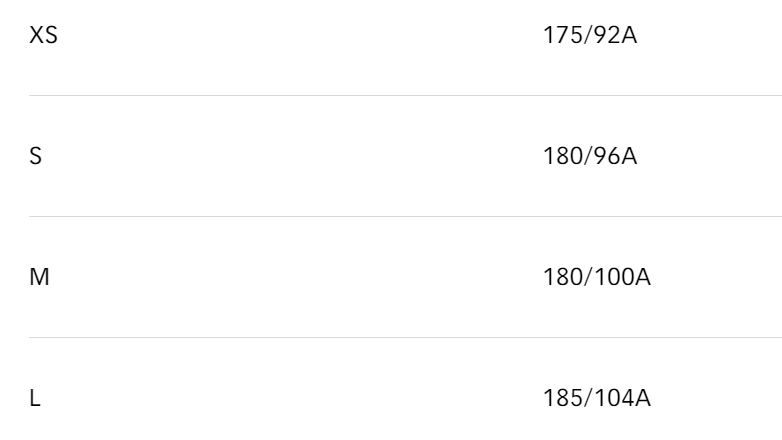Image resolution: width=782 pixels, height=440 pixels.
Task: Click empty space between M and 180/100A
Action: coord(297,277)
